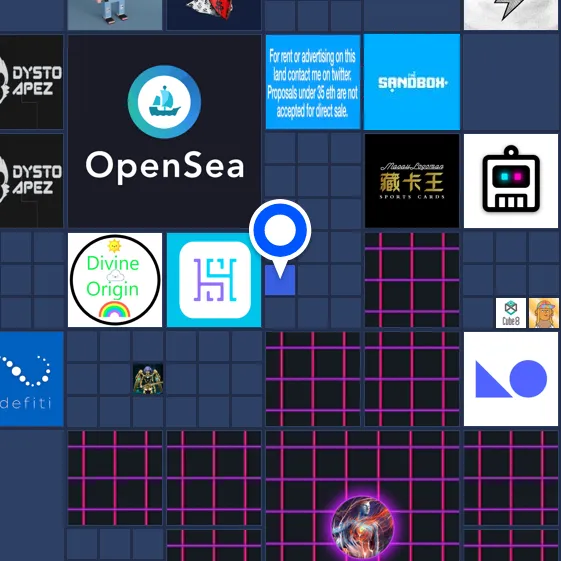Viewport: 561px width, 561px height.
Task: Select the defiti blue land tile
Action: coord(31,379)
